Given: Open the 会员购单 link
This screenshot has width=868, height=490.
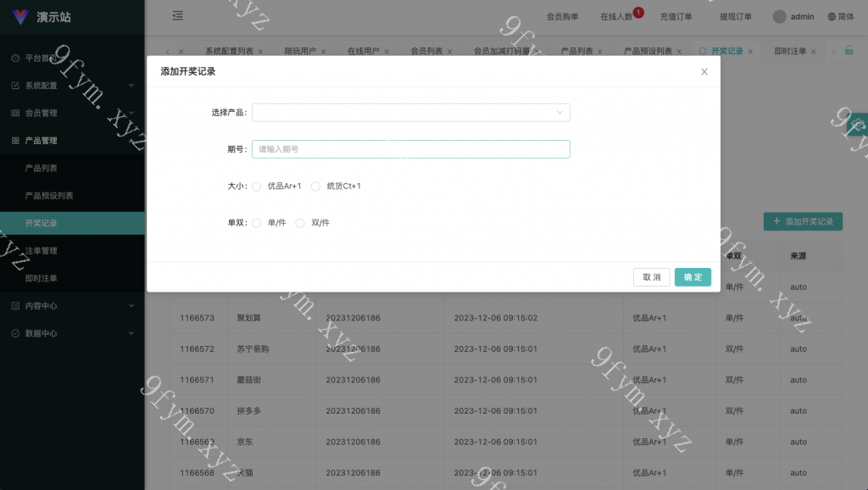Looking at the screenshot, I should point(563,17).
